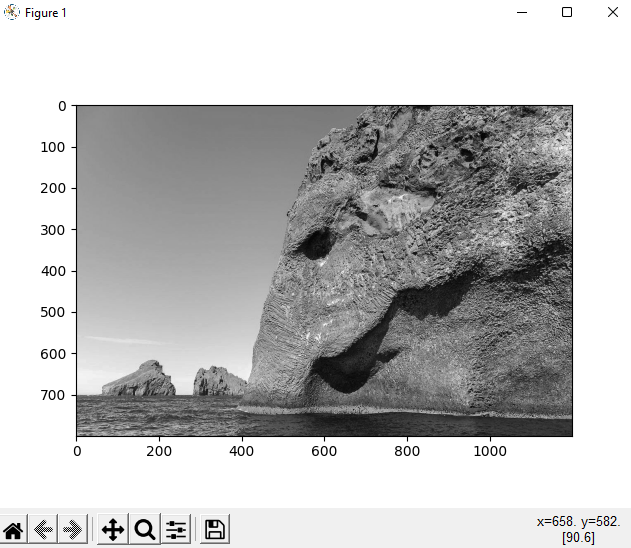Viewport: 631px width, 548px height.
Task: Maximize the Figure 1 window
Action: click(x=567, y=12)
